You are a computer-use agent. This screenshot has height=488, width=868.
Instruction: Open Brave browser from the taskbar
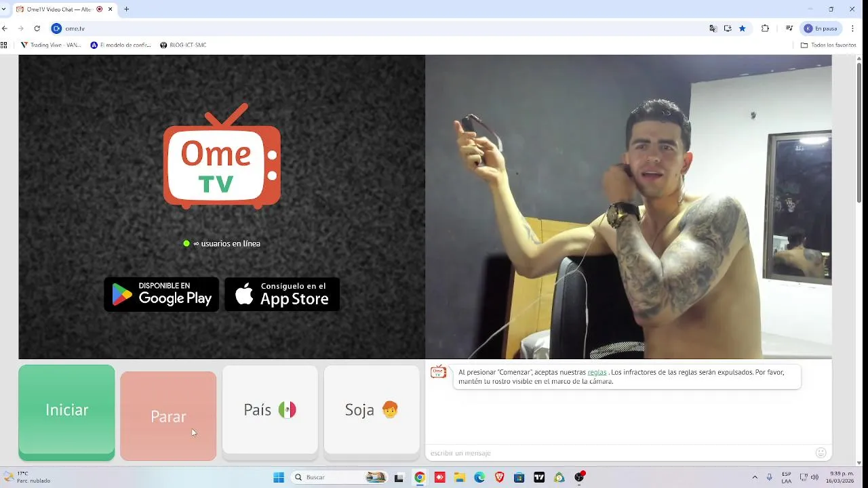pos(499,477)
